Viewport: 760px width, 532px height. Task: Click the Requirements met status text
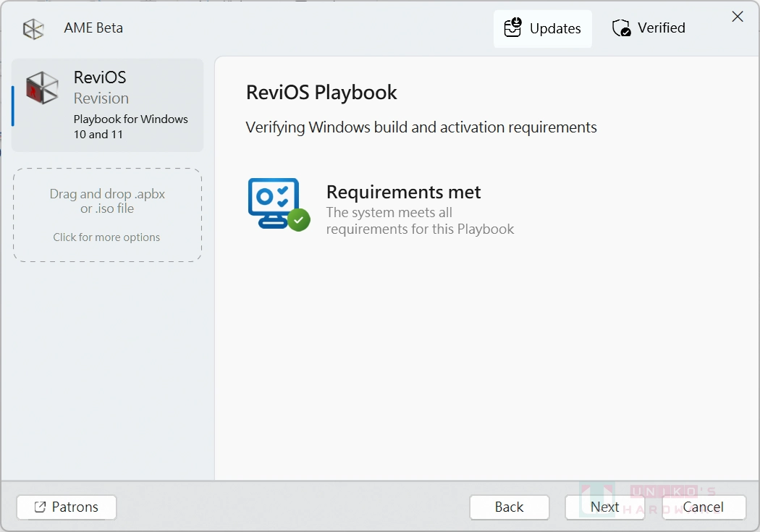[403, 192]
